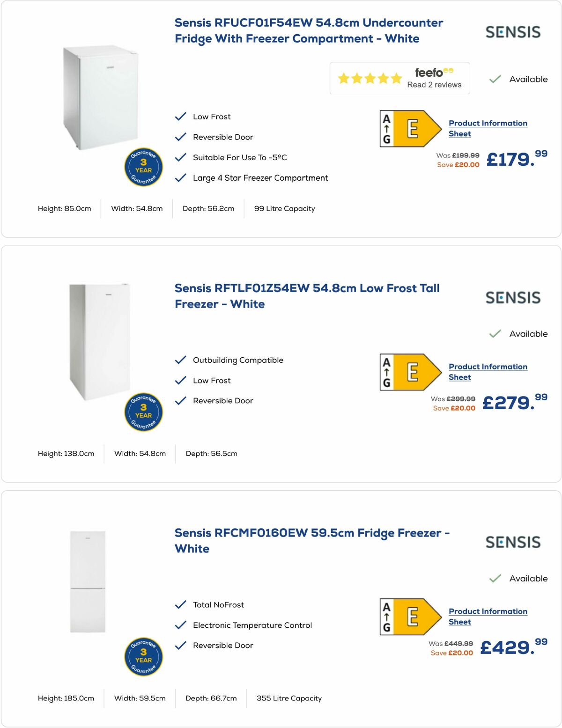Click the 3 Year Guarantee badge on the fridge freezer
The height and width of the screenshot is (728, 562).
tap(143, 656)
